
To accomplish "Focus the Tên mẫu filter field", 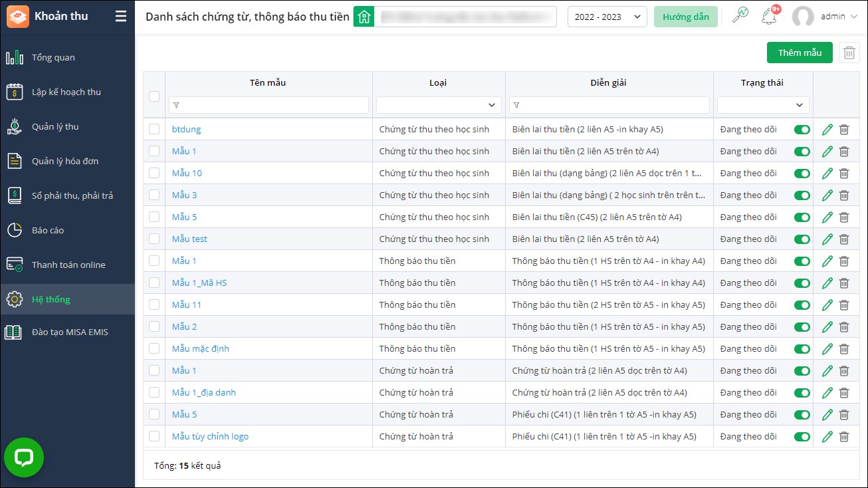I will point(269,105).
